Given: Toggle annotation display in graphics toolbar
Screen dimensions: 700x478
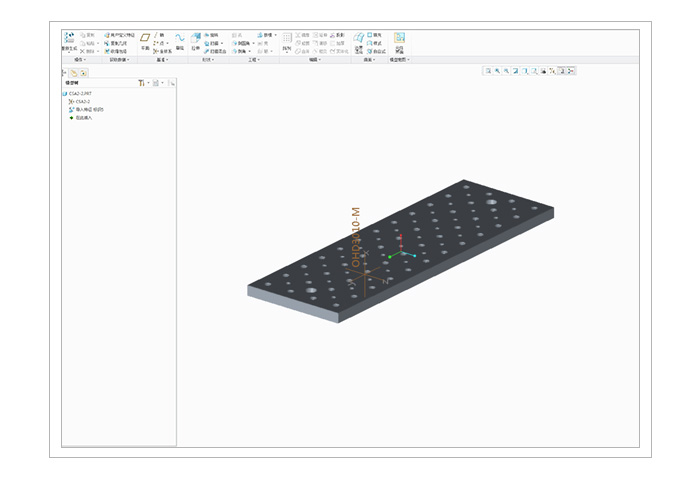Looking at the screenshot, I should click(560, 71).
